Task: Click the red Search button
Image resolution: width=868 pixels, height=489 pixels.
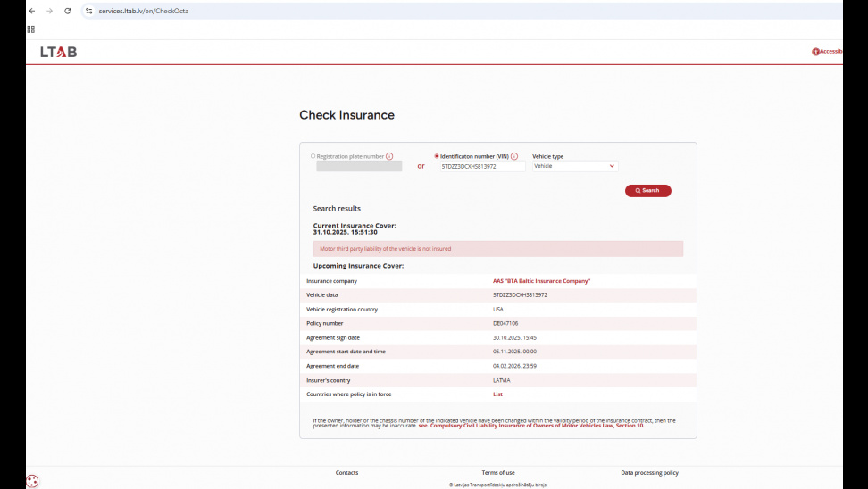Action: pyautogui.click(x=647, y=191)
